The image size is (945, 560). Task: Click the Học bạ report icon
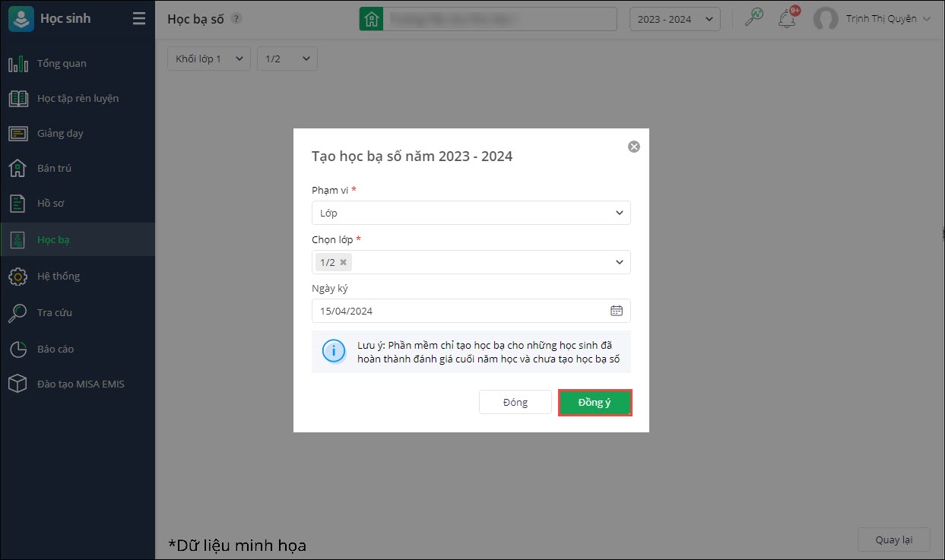(x=18, y=240)
